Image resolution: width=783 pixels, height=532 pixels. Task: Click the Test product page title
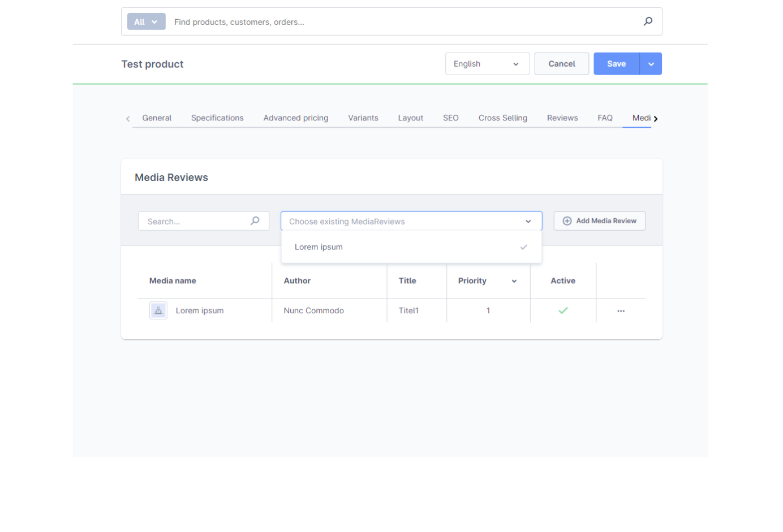pyautogui.click(x=152, y=64)
